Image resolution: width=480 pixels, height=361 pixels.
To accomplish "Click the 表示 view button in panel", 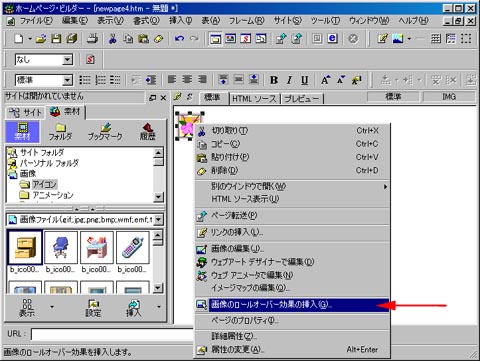I will point(27,308).
